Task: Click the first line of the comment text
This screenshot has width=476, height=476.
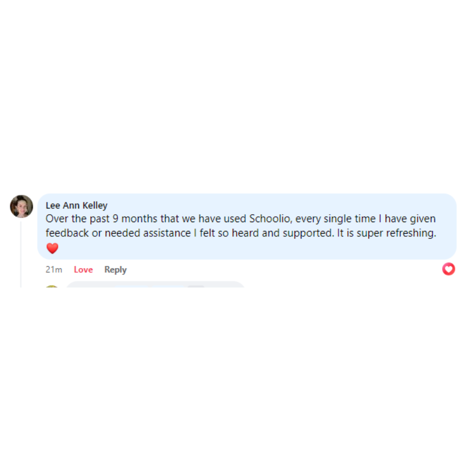Action: (241, 219)
